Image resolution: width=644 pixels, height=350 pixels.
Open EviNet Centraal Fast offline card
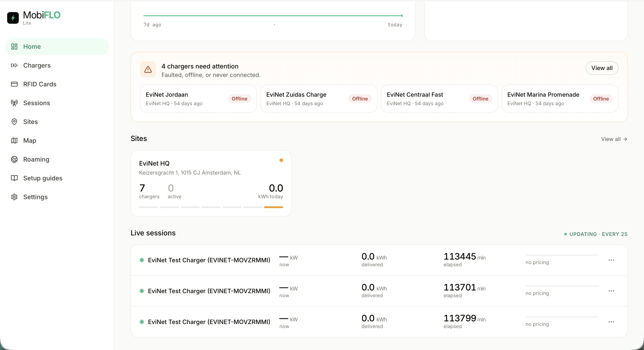coord(439,98)
